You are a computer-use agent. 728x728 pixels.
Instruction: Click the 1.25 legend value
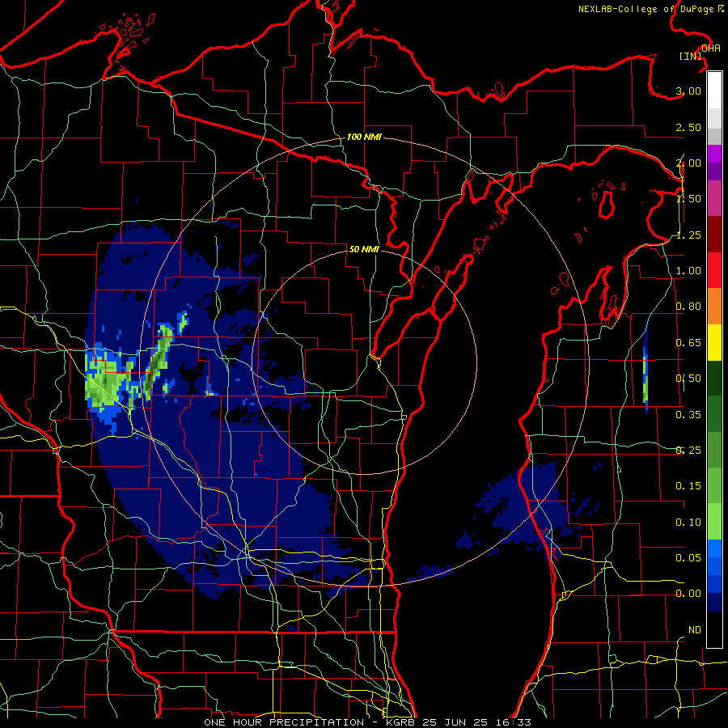pos(688,235)
